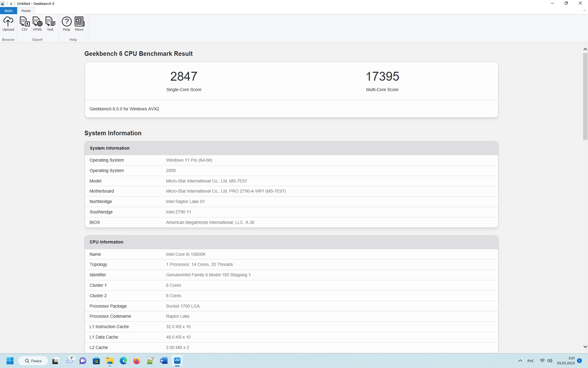
Task: Open the volume control in tray
Action: click(x=550, y=361)
